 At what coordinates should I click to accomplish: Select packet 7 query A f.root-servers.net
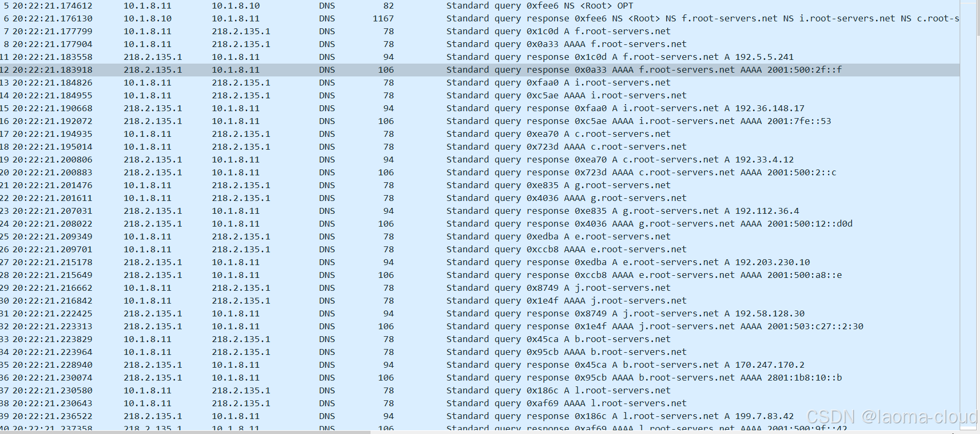pos(480,31)
